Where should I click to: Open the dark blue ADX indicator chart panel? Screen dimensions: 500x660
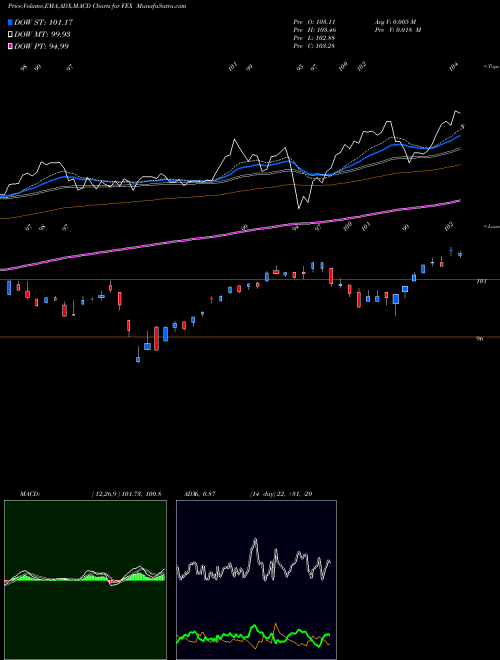point(256,580)
